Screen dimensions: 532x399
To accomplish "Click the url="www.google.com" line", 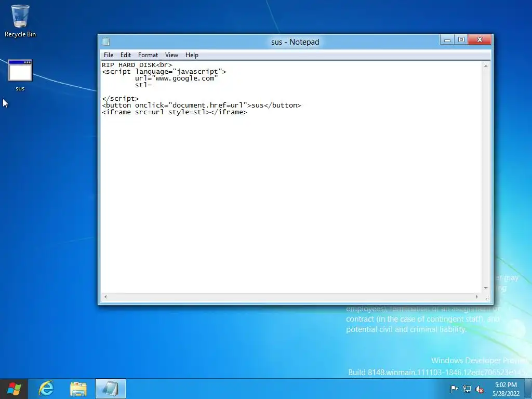I will tap(177, 78).
